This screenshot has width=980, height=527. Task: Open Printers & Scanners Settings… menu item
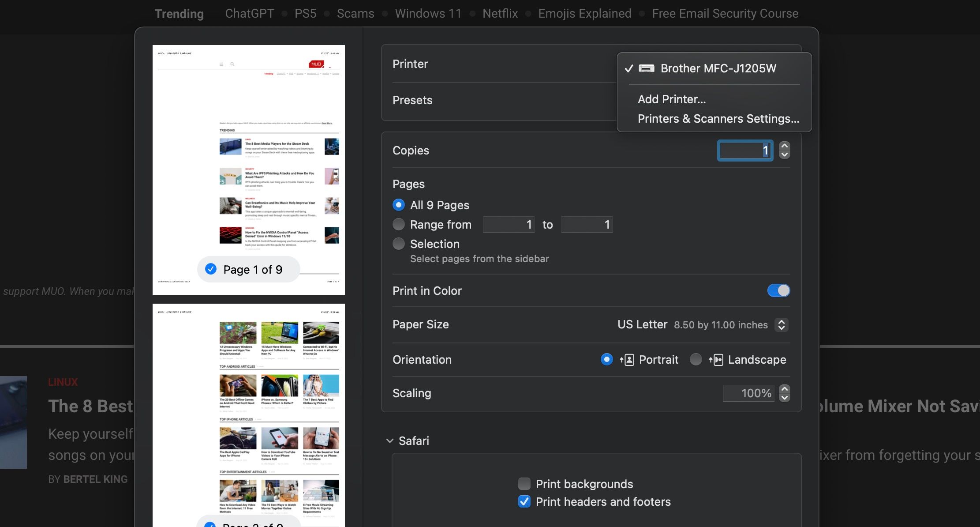coord(718,119)
